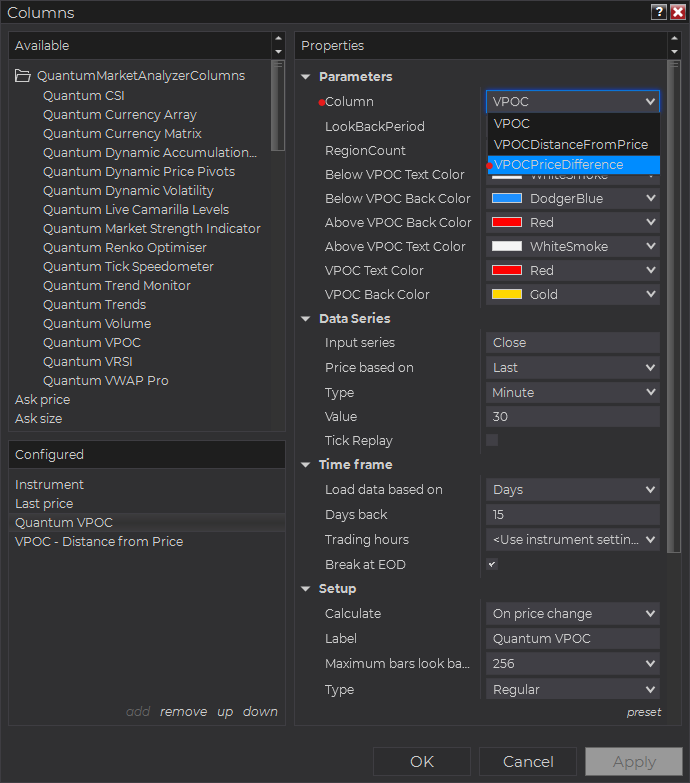Click the Cancel button
690x783 pixels.
pos(528,762)
